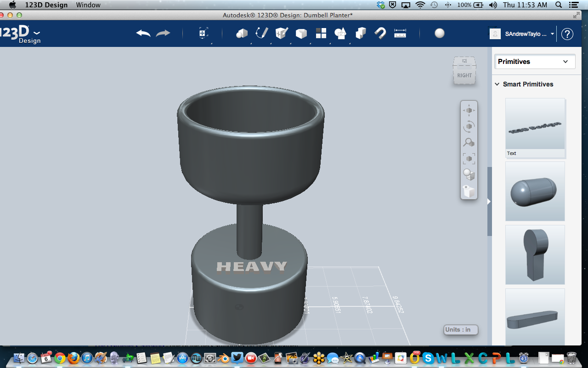Open the Transform tool in toolbar
Viewport: 588px width, 368px height.
click(203, 33)
